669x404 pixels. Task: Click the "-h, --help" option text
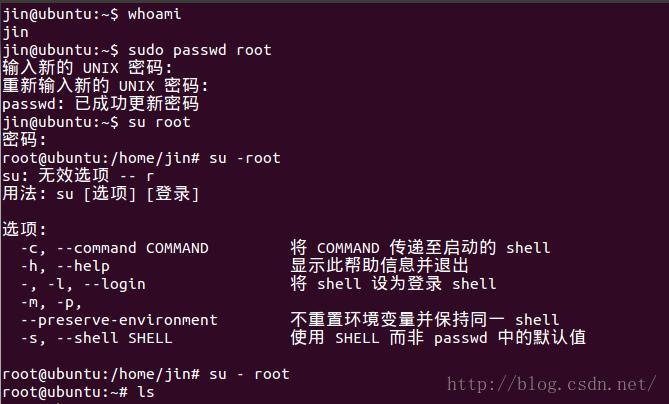click(65, 266)
